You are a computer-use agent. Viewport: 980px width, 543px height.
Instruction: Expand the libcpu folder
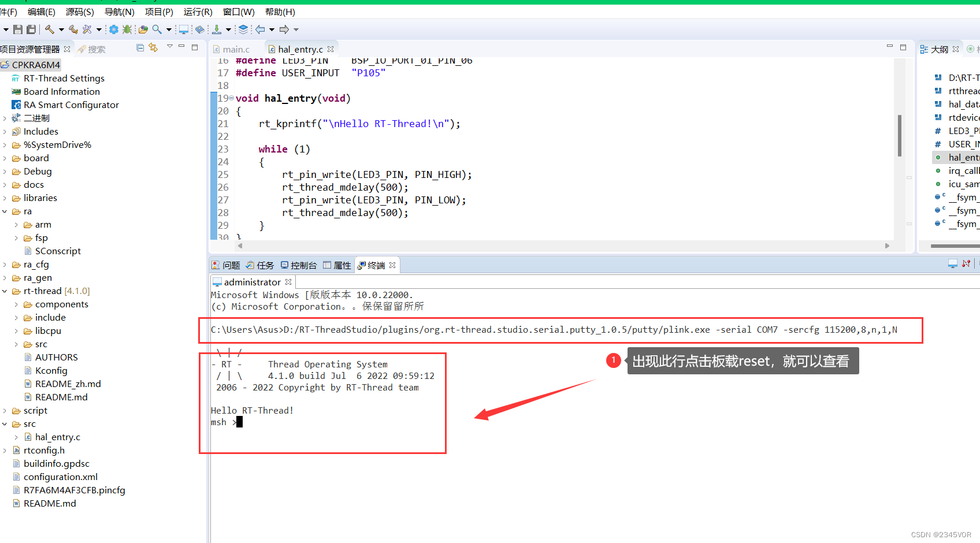[x=16, y=331]
